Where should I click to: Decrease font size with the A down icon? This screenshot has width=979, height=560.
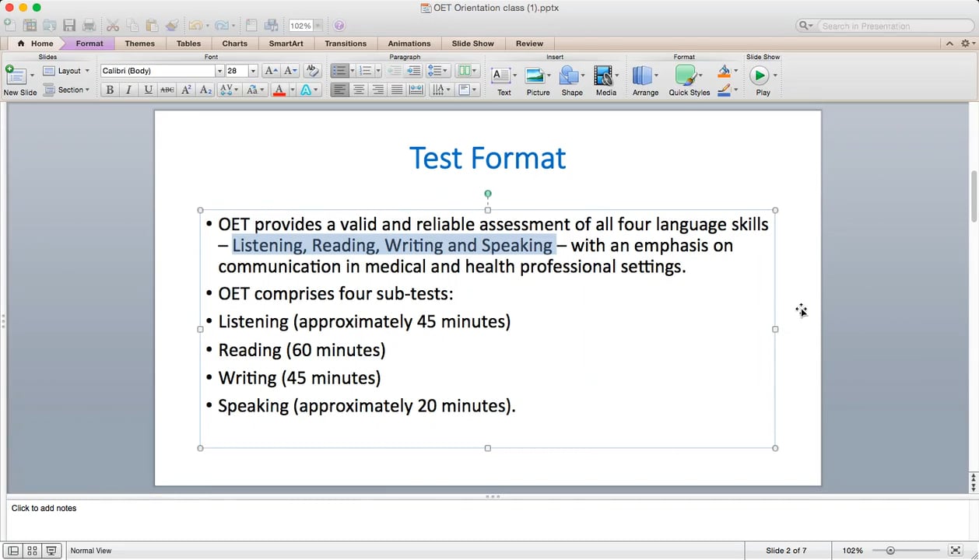pyautogui.click(x=290, y=71)
